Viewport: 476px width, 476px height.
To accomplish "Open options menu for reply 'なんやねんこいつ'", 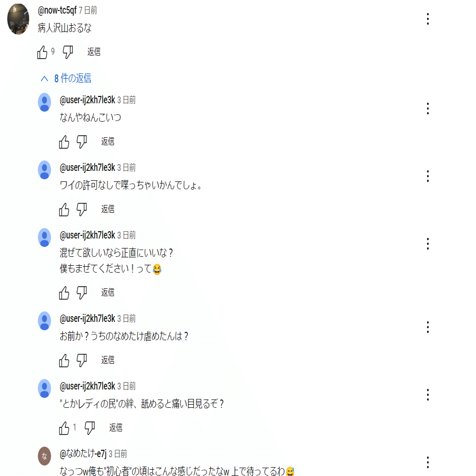I will (x=428, y=109).
